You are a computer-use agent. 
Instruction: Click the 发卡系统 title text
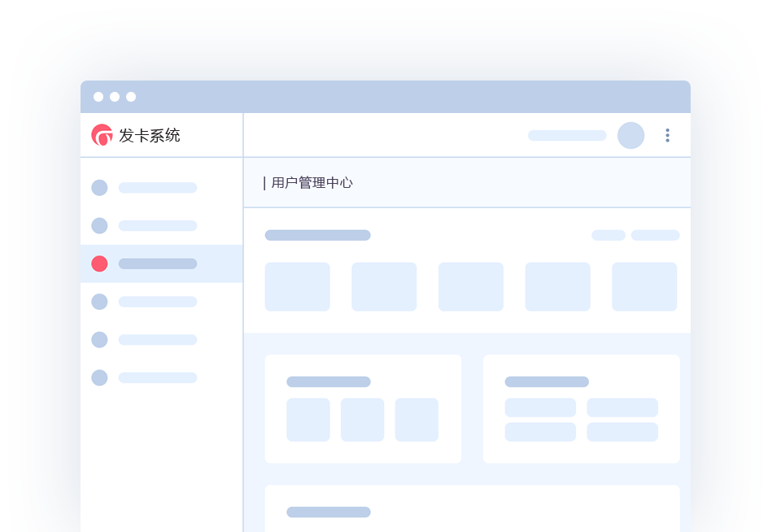click(x=150, y=136)
